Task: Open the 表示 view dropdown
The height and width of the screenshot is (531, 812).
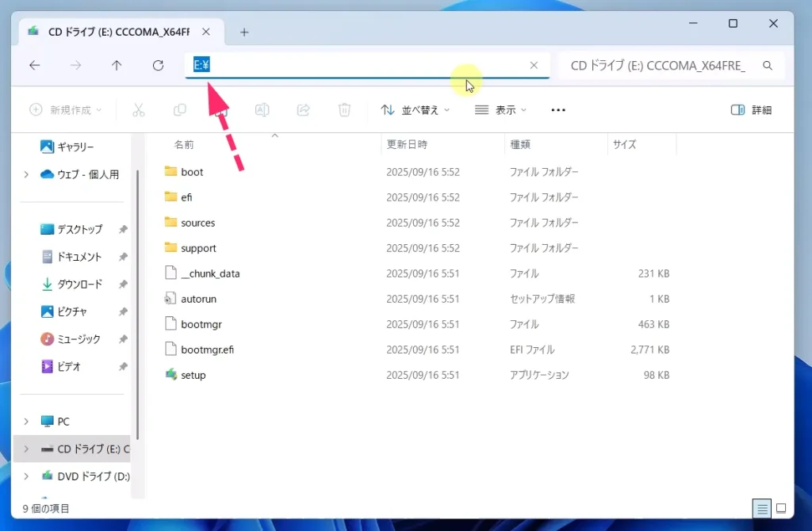Action: pyautogui.click(x=501, y=110)
